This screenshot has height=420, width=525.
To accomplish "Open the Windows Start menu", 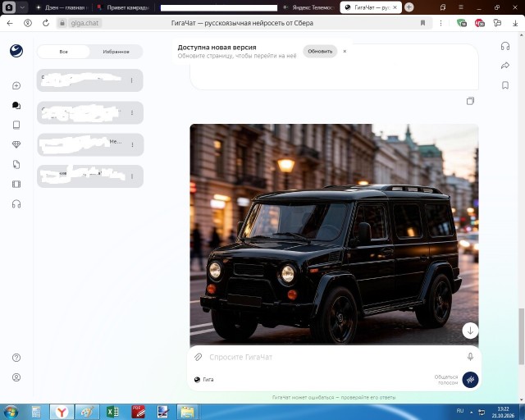I will pyautogui.click(x=11, y=412).
